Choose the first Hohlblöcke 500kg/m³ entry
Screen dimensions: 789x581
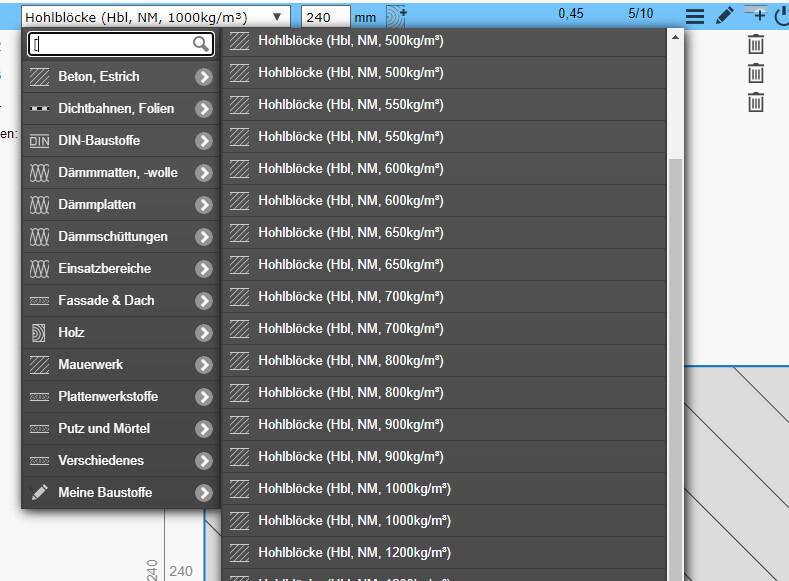click(x=350, y=41)
